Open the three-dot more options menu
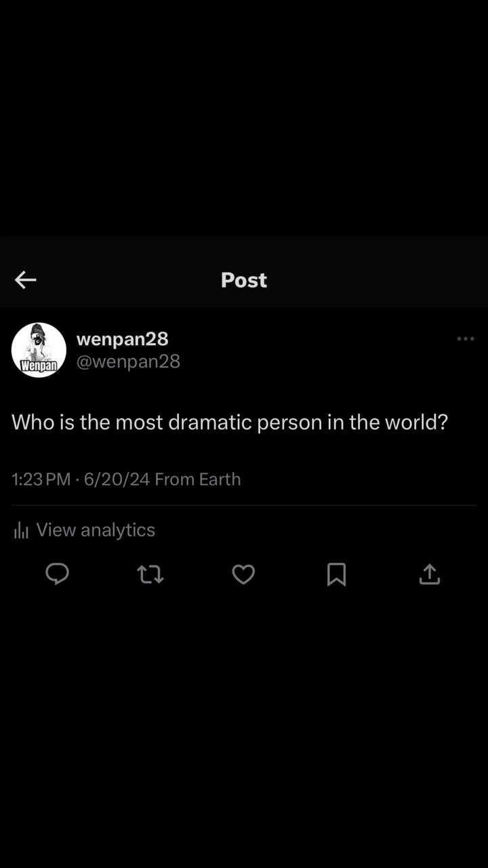This screenshot has width=488, height=868. (x=465, y=338)
